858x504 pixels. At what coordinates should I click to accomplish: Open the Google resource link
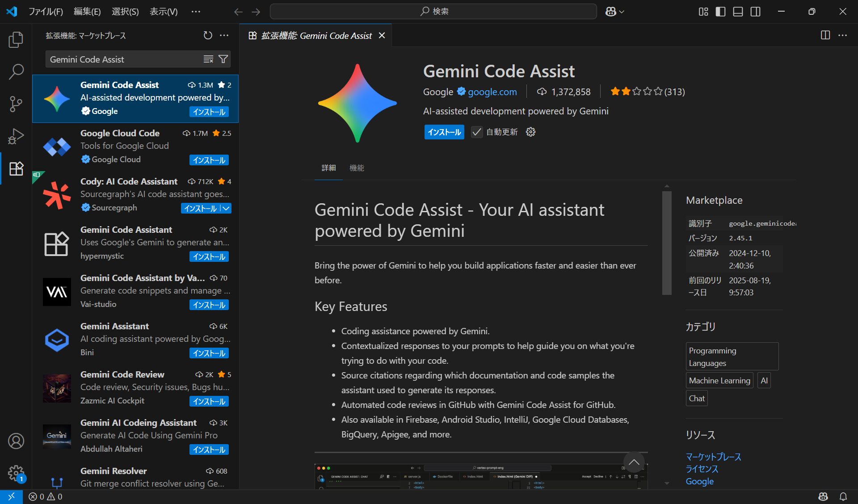[699, 481]
